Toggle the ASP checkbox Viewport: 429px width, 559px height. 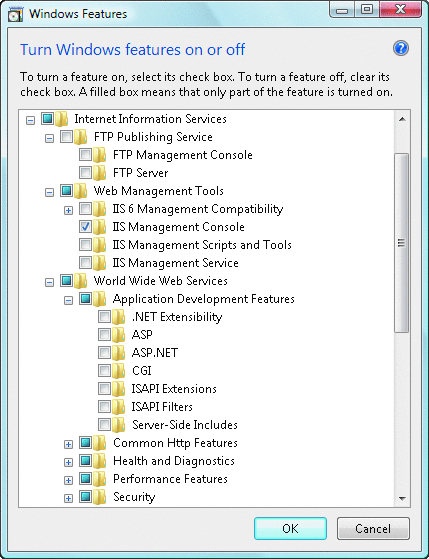pos(104,334)
